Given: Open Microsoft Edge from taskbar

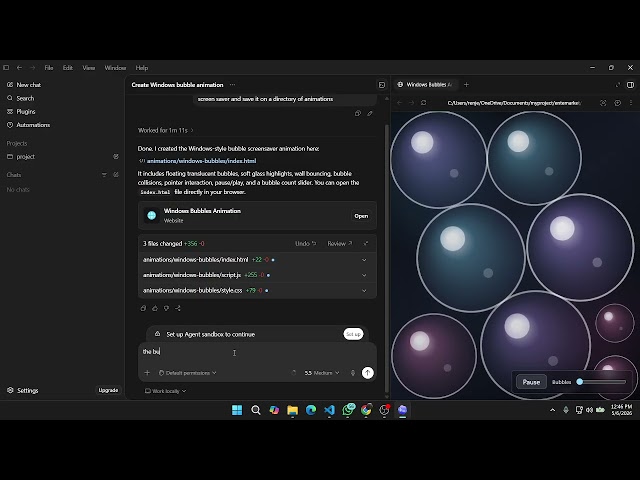Looking at the screenshot, I should 311,410.
